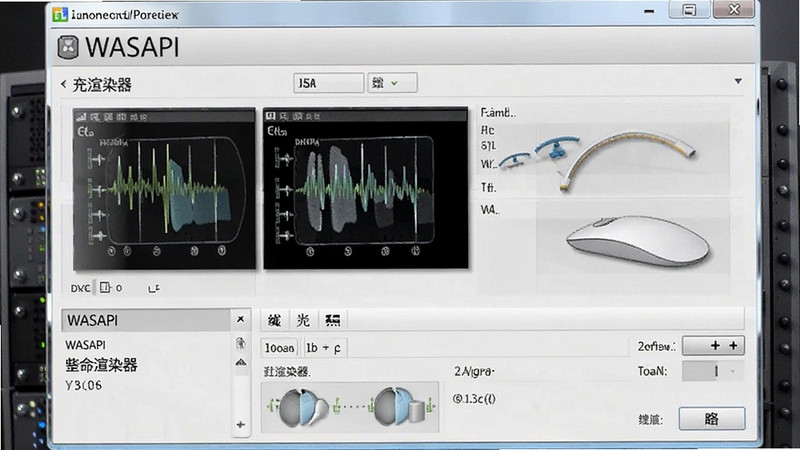Select the left green waveform preview
Image resolution: width=800 pixels, height=450 pixels.
tap(164, 189)
